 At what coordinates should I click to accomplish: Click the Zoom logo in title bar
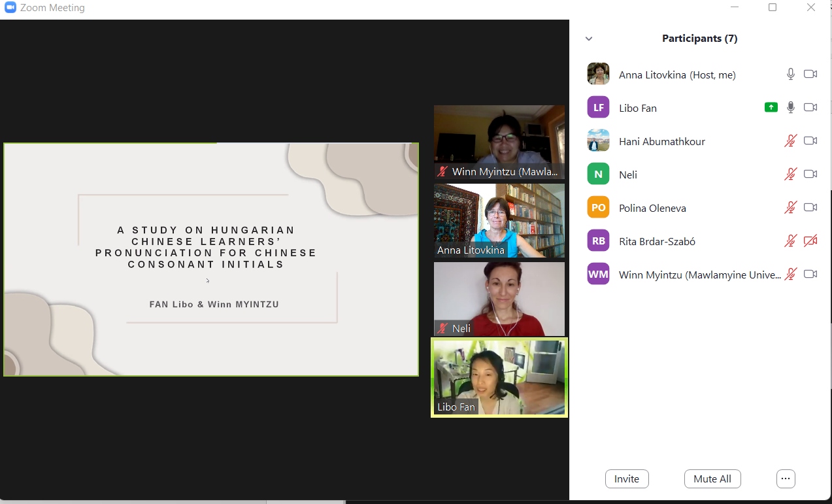[10, 8]
